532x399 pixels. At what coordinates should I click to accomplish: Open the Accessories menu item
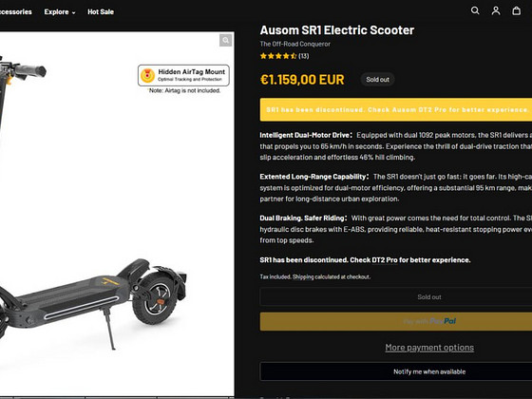click(x=15, y=11)
